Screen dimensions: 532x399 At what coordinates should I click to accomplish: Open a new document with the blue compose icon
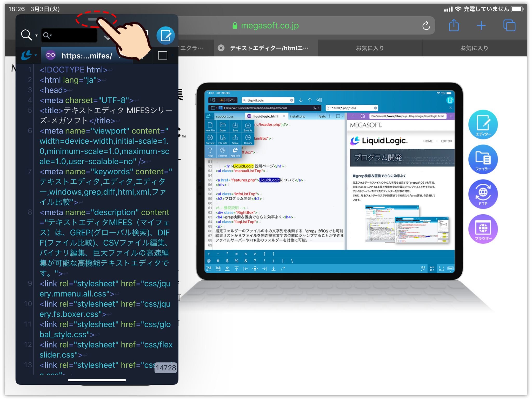click(x=165, y=35)
